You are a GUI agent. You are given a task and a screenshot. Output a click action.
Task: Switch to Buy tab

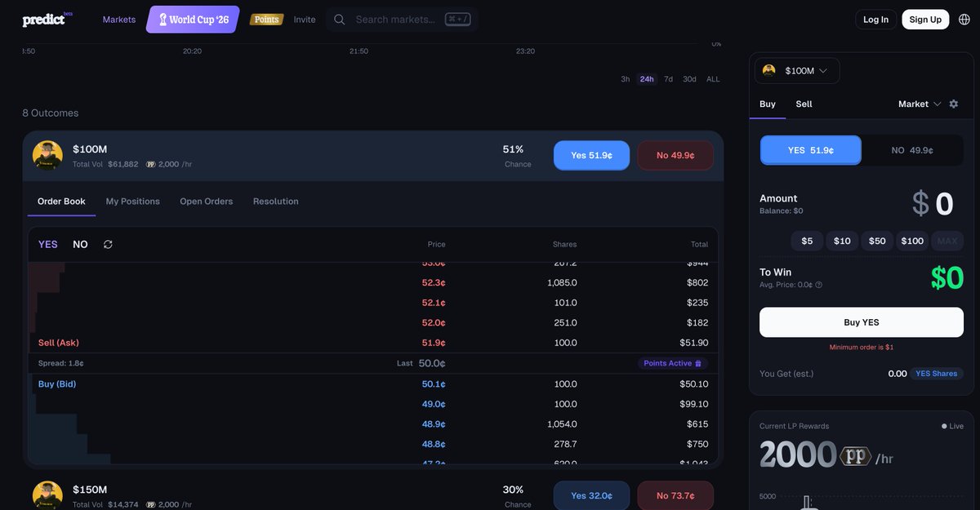coord(768,104)
